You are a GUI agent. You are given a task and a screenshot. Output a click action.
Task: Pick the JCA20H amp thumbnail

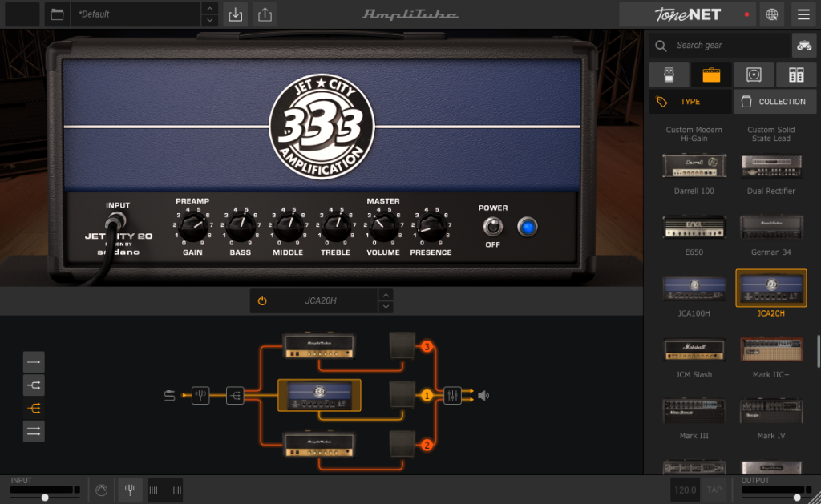tap(770, 288)
